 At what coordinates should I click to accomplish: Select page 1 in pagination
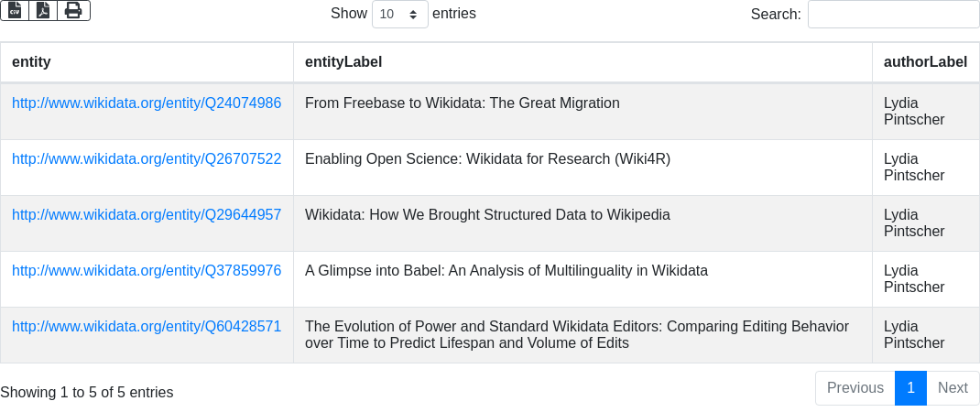(x=910, y=388)
